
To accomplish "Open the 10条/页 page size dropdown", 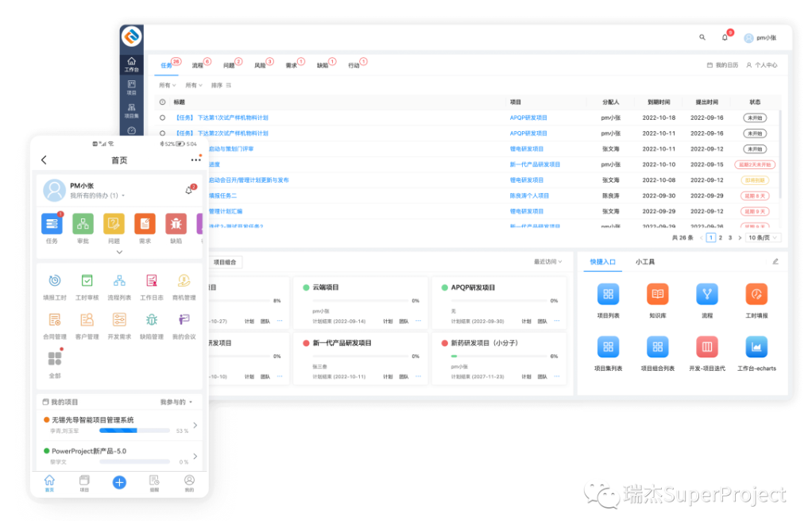I will pyautogui.click(x=764, y=237).
